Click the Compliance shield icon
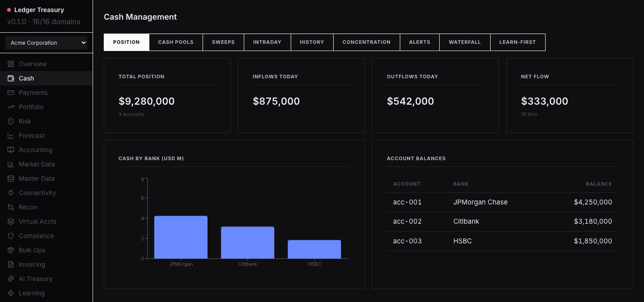Image resolution: width=644 pixels, height=302 pixels. point(11,236)
